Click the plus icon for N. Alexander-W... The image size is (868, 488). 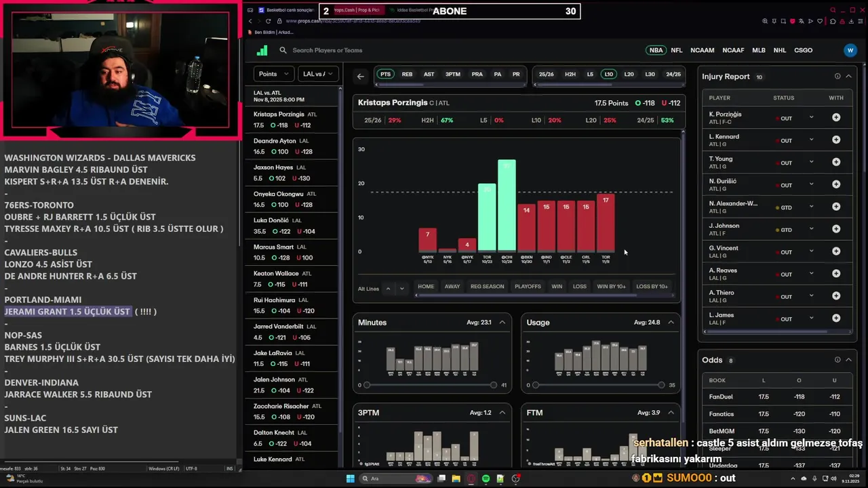click(836, 207)
